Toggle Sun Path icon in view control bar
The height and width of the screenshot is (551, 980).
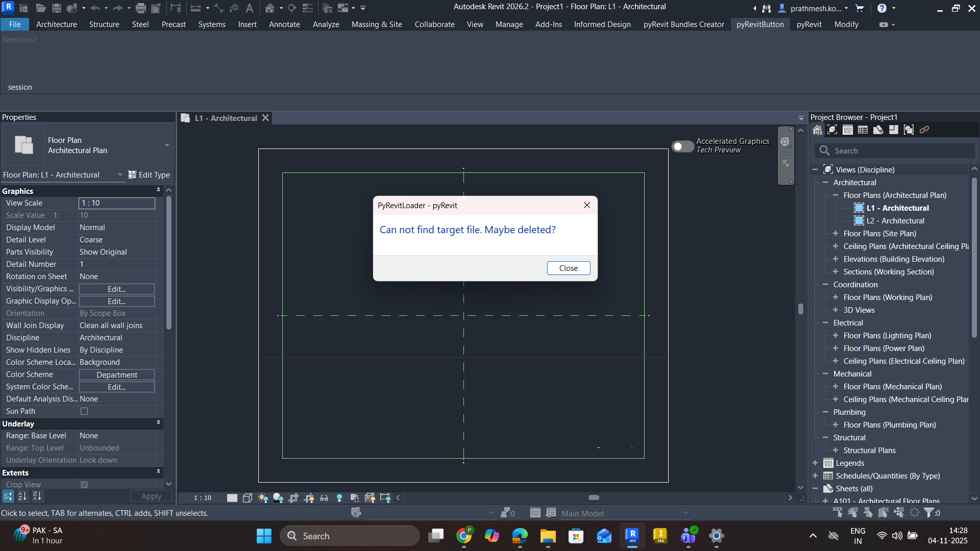[263, 498]
